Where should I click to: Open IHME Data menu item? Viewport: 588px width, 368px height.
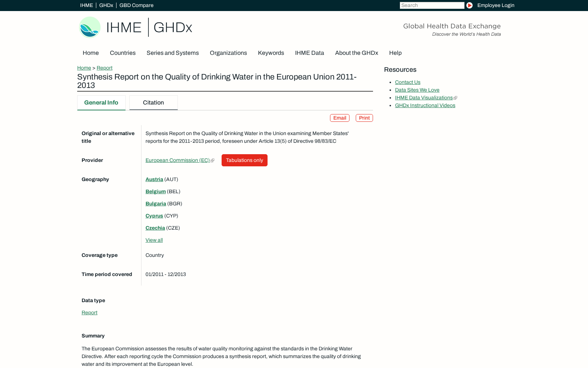tap(309, 53)
